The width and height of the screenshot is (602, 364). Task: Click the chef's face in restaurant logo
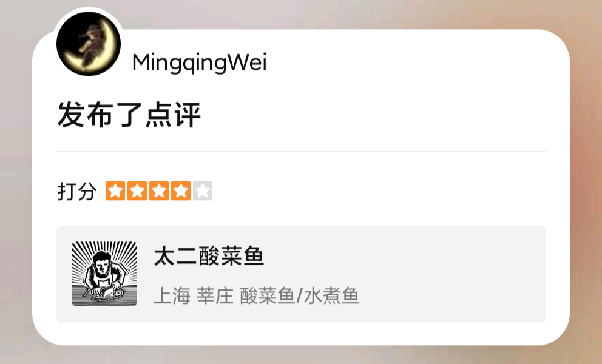pyautogui.click(x=102, y=265)
